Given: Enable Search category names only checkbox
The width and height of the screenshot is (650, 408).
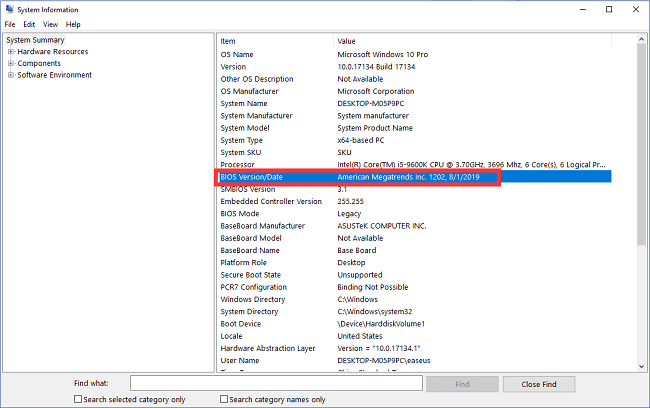Looking at the screenshot, I should (224, 399).
